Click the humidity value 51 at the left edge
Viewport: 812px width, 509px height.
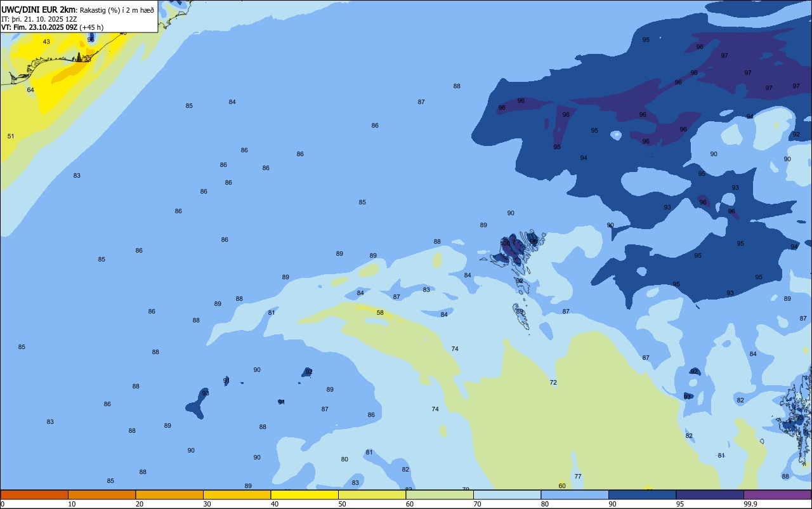(x=11, y=136)
